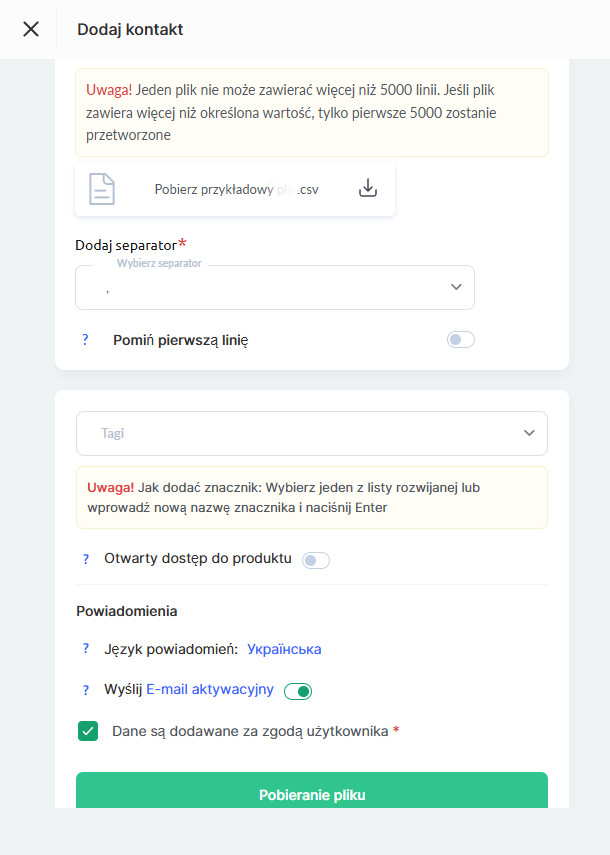The width and height of the screenshot is (610, 855).
Task: Change notification language via Українська link
Action: 283,649
